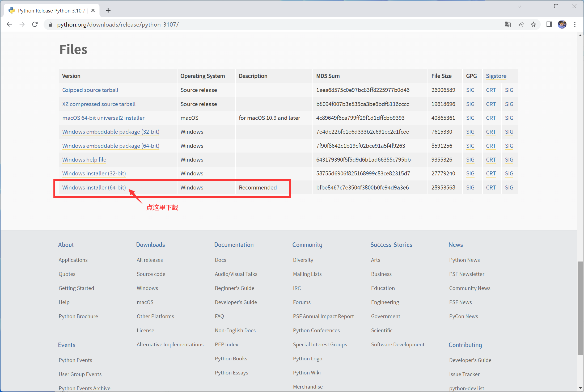Open the Issue Tracker link
The image size is (584, 392).
pos(464,374)
